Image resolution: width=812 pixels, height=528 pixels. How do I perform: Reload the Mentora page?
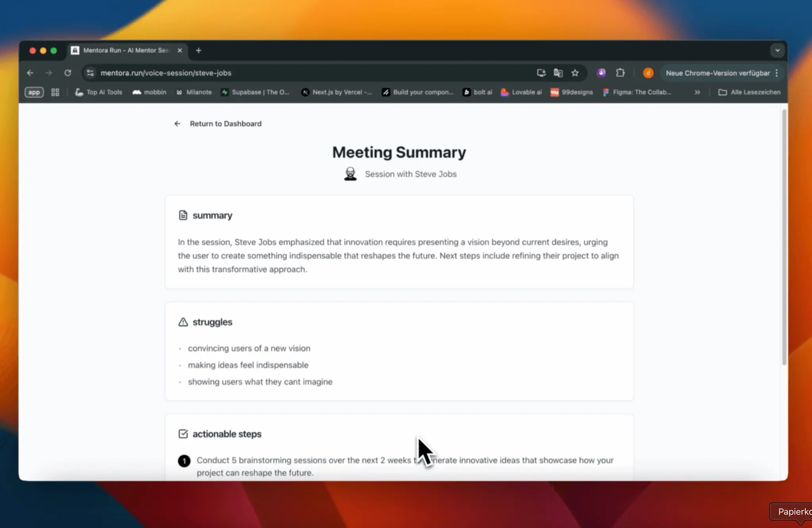click(x=68, y=73)
